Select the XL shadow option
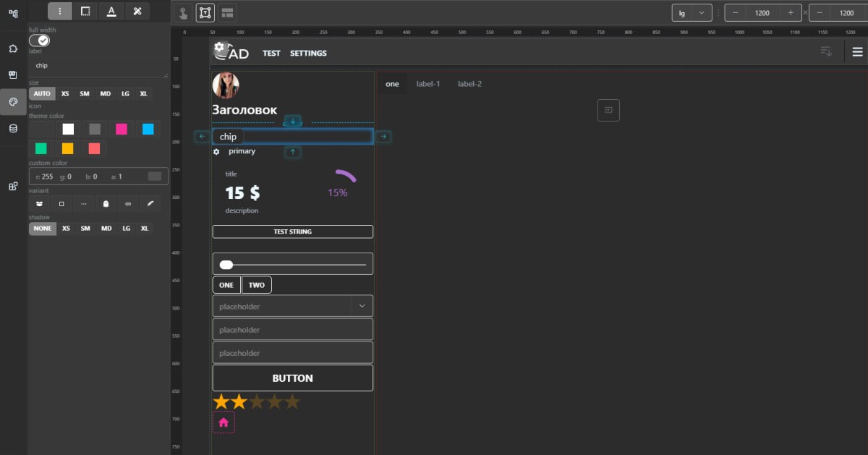This screenshot has height=455, width=868. [142, 229]
